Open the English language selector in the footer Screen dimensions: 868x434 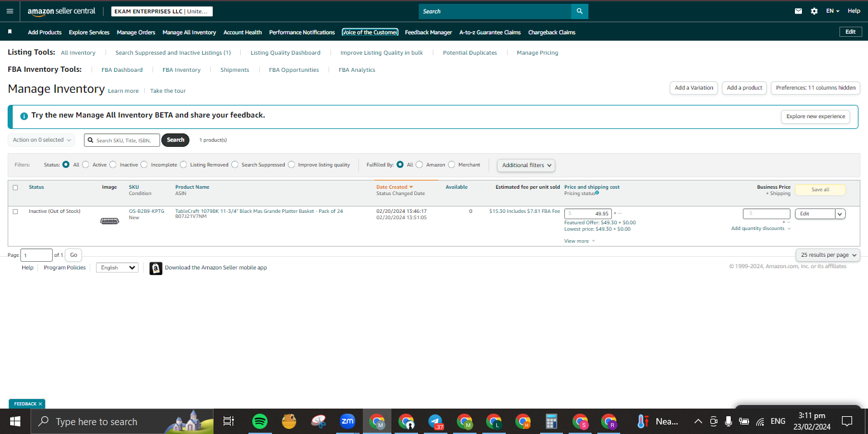point(117,268)
